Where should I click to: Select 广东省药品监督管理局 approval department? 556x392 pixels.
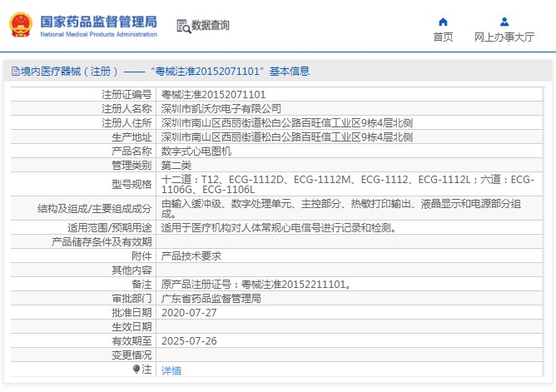tap(211, 299)
